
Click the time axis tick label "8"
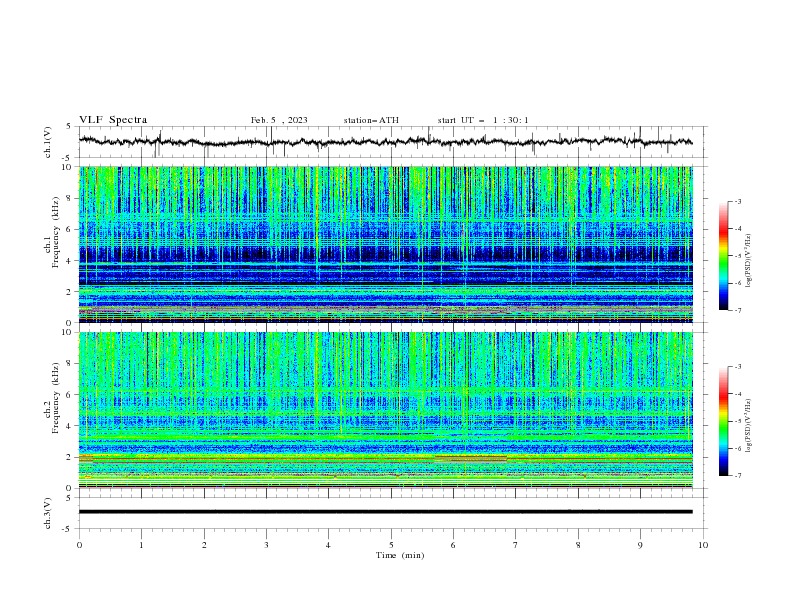coord(578,545)
